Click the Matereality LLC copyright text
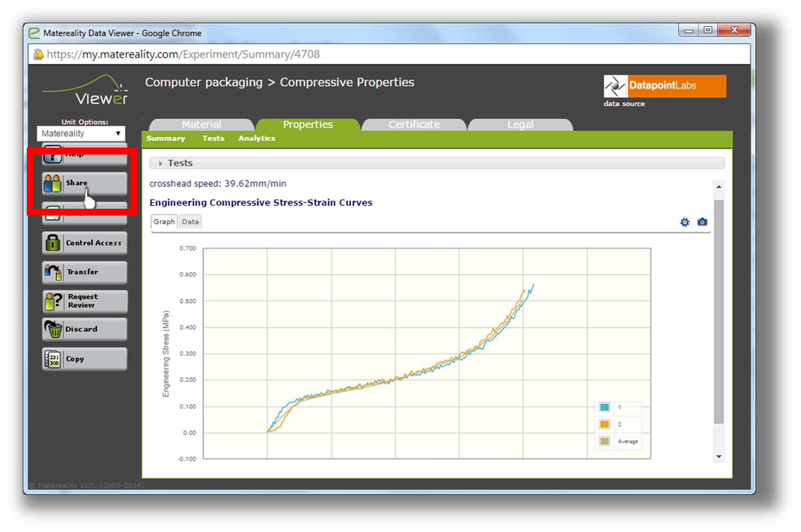The width and height of the screenshot is (801, 532). tap(87, 485)
